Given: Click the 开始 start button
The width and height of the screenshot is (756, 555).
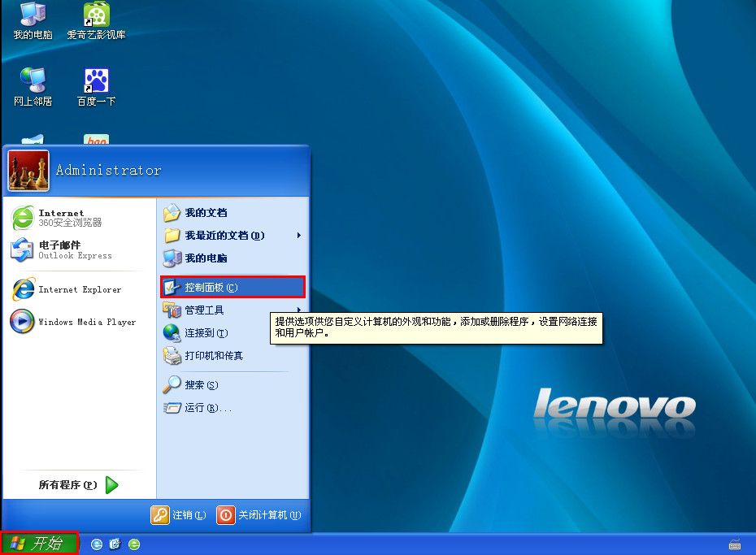Looking at the screenshot, I should pos(39,544).
